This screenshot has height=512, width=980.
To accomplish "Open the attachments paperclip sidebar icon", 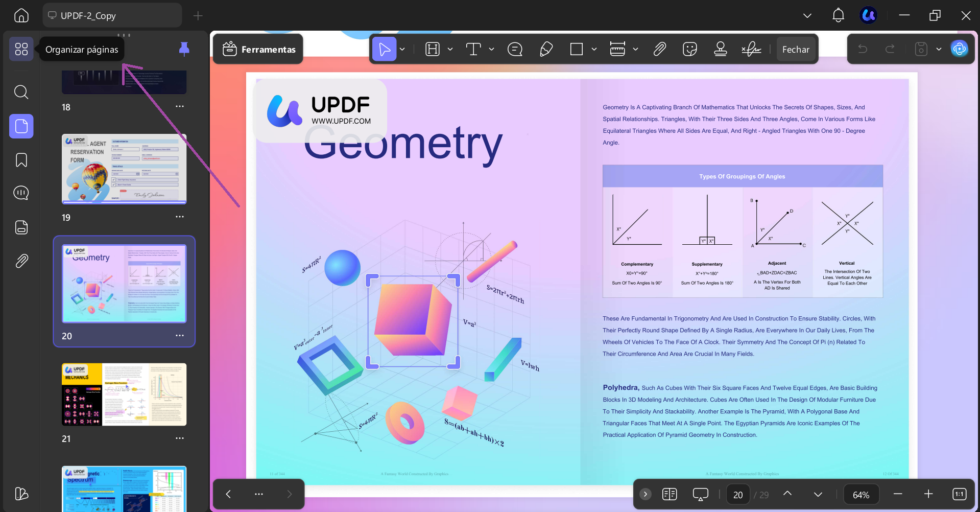I will pos(21,261).
